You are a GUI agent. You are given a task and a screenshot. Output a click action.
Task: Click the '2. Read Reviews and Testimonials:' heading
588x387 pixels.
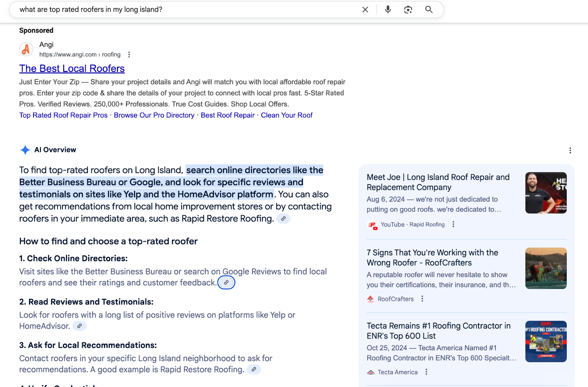point(86,302)
